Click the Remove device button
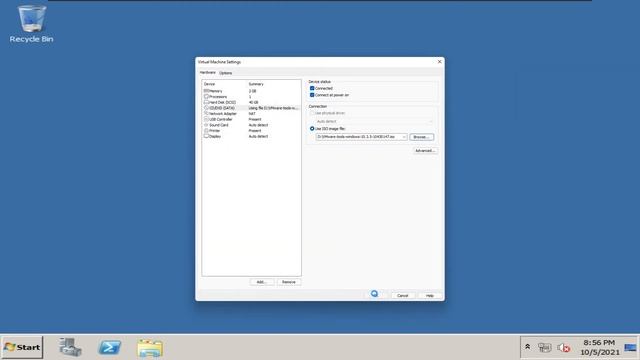This screenshot has width=640, height=360. pos(289,282)
